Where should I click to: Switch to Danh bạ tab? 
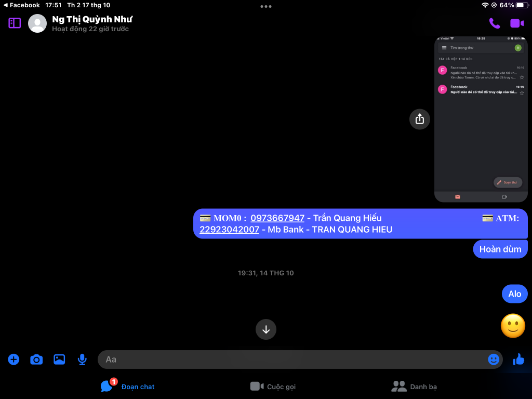click(414, 387)
